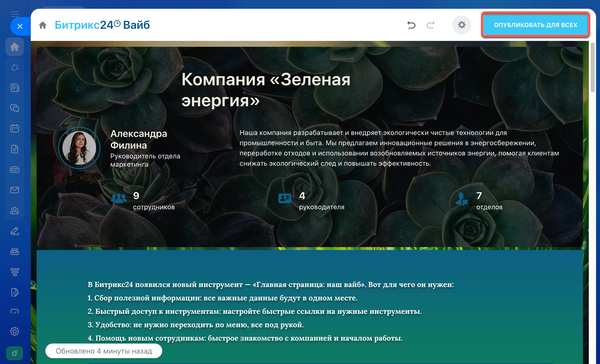600x364 pixels.
Task: Publish the page with 'Опубликовать для всех' button
Action: point(535,25)
